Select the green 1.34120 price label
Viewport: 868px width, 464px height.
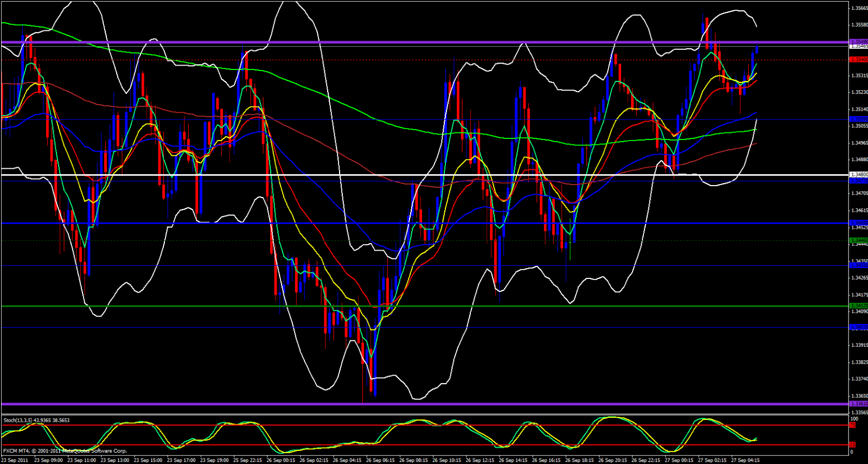pyautogui.click(x=858, y=306)
